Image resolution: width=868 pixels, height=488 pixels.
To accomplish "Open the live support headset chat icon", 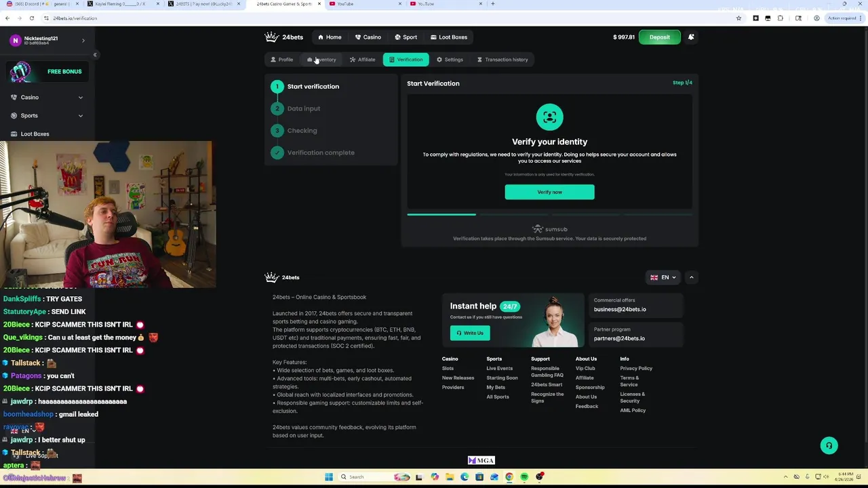I will coord(829,445).
